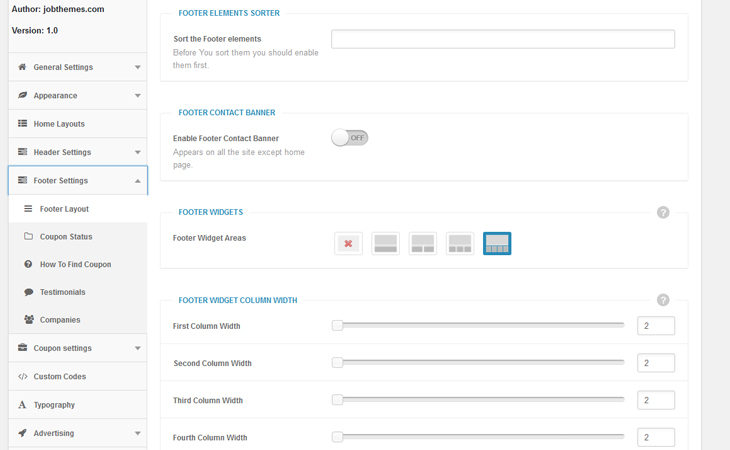Click the Column Width help question mark icon
The image size is (730, 450).
click(x=663, y=300)
